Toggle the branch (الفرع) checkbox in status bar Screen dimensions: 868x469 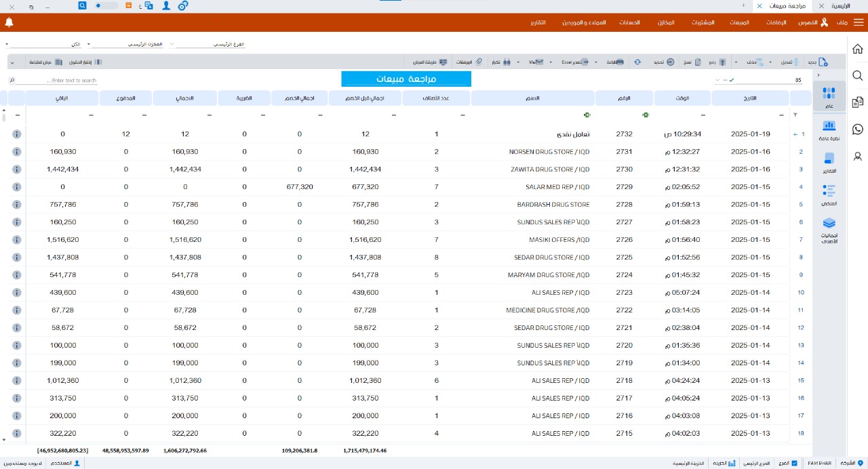pyautogui.click(x=794, y=463)
